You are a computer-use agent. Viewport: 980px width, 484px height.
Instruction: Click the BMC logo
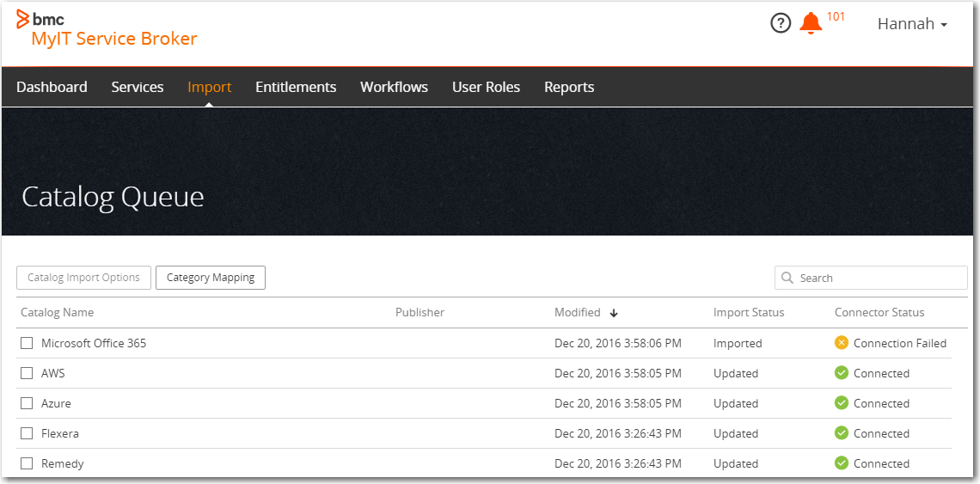coord(40,19)
